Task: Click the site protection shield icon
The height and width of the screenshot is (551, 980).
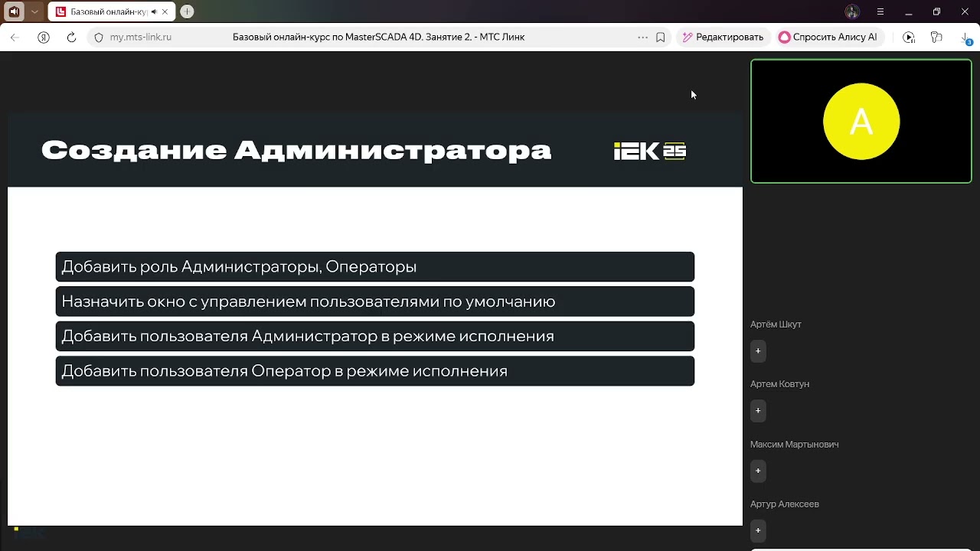Action: click(x=98, y=37)
